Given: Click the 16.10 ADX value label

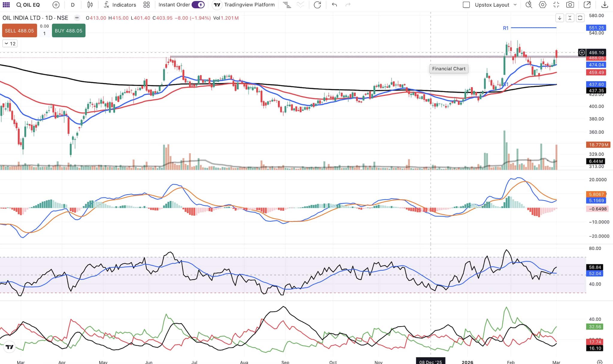Looking at the screenshot, I should pos(595,348).
